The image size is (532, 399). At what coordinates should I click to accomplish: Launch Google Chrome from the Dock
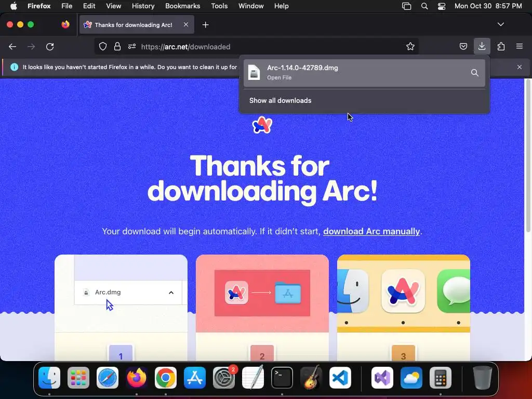pos(166,378)
